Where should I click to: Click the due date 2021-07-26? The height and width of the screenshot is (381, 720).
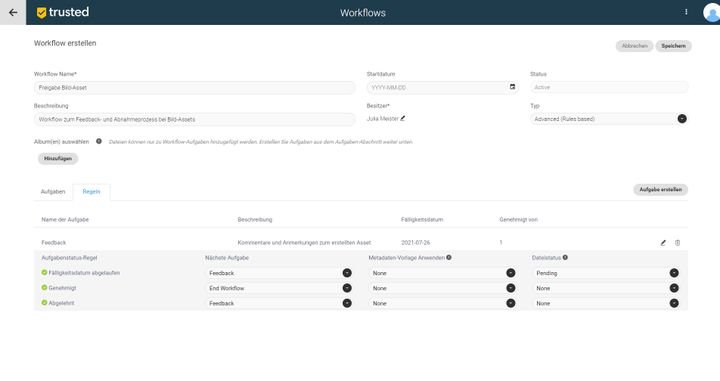pos(416,243)
